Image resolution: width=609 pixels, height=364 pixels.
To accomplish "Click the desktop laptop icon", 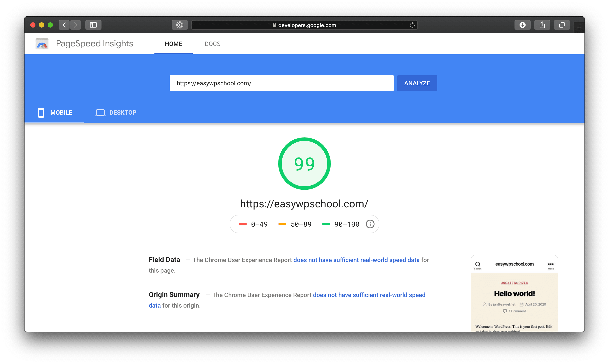I will coord(100,113).
